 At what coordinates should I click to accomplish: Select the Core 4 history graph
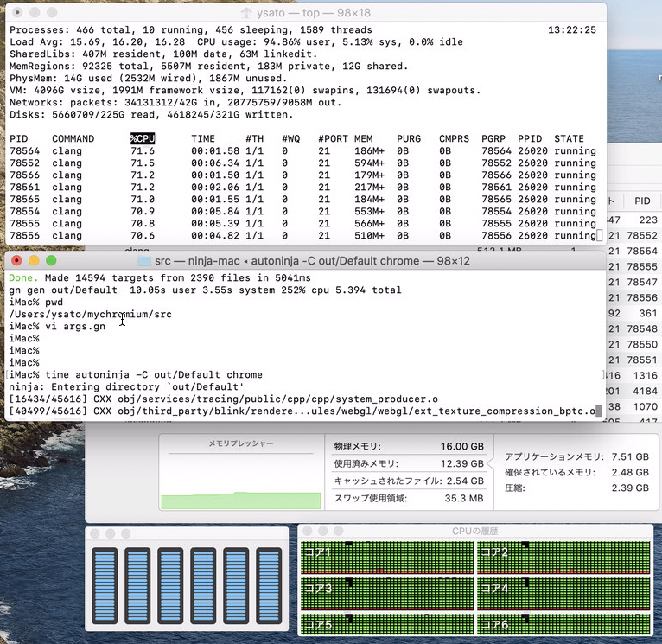[x=563, y=593]
